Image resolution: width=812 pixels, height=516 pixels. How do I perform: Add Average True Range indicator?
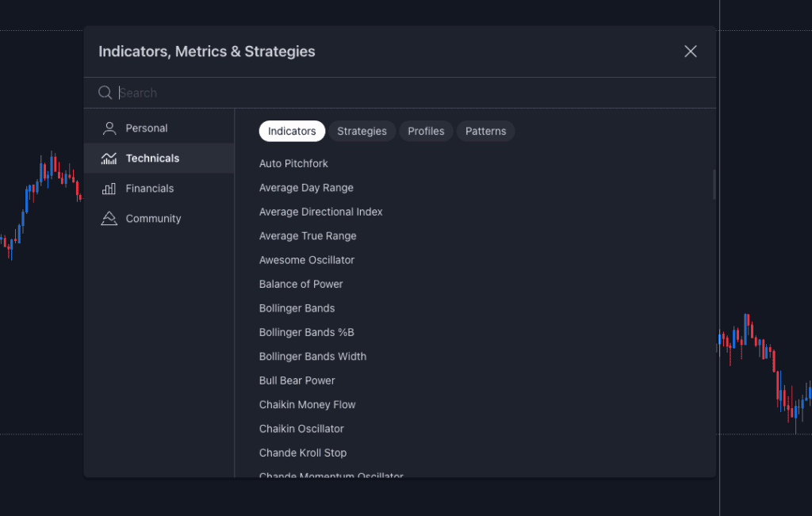click(308, 236)
